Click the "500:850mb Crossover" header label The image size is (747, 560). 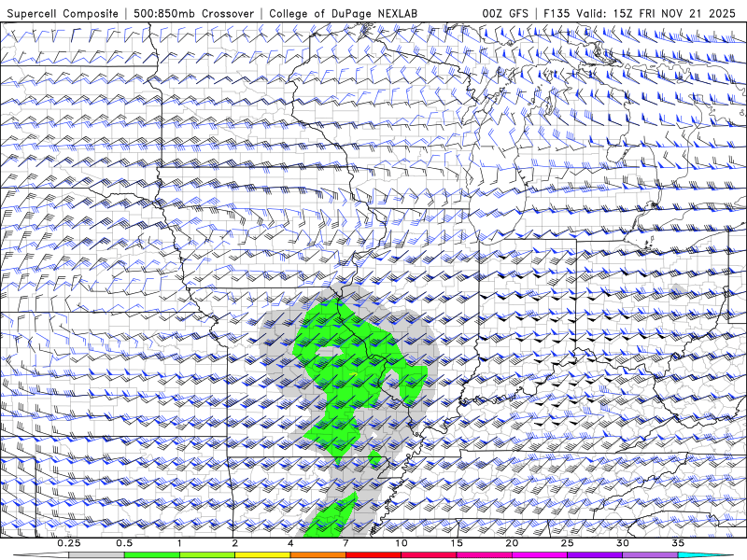pos(194,13)
